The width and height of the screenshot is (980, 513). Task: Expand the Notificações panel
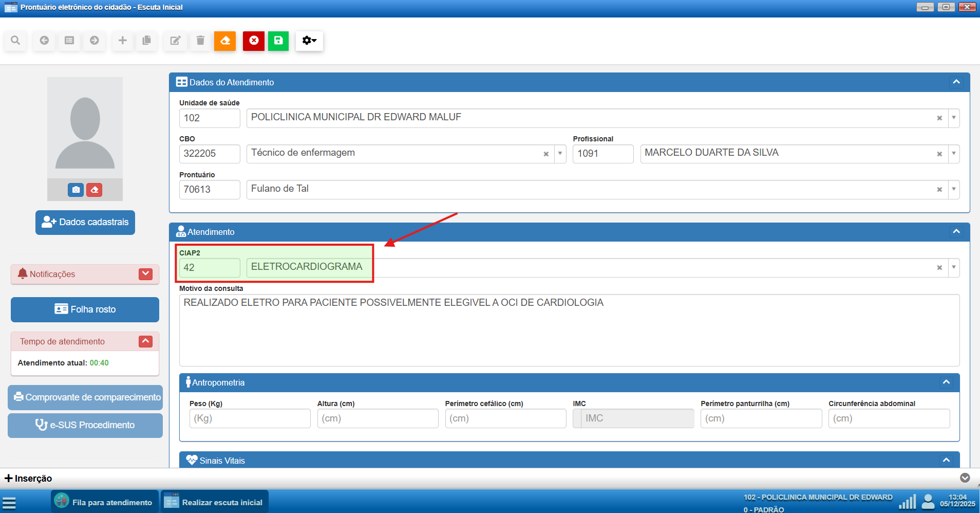(x=145, y=274)
